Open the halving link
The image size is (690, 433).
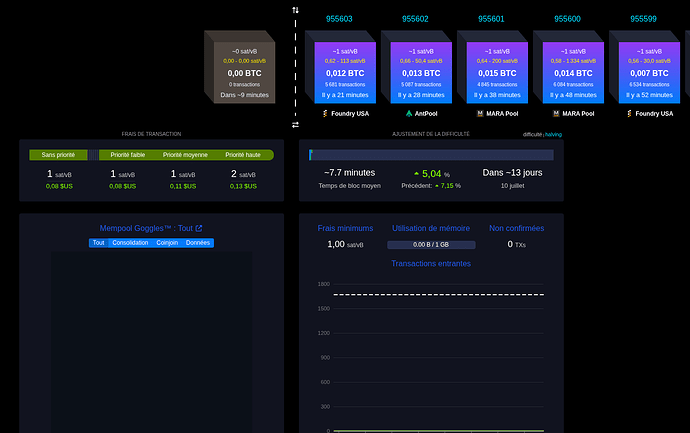(554, 135)
